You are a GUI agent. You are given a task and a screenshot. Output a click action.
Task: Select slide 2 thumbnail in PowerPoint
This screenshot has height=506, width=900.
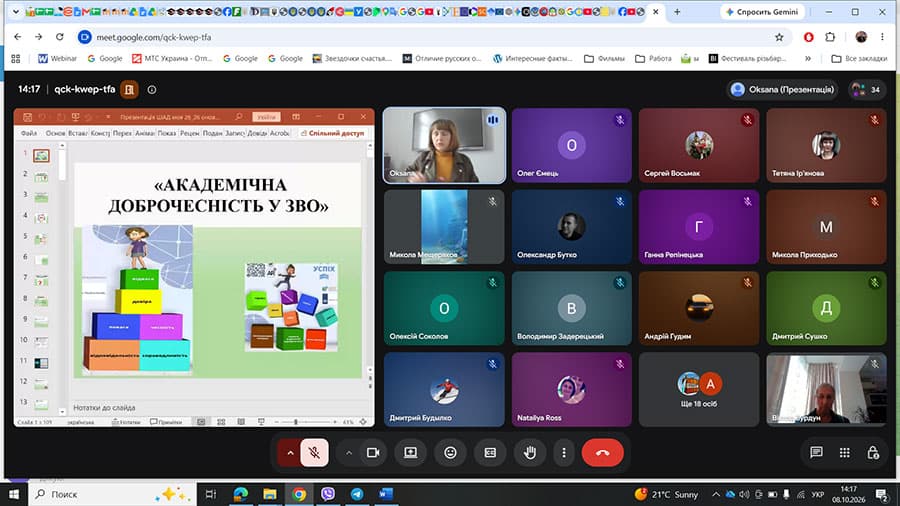click(41, 177)
